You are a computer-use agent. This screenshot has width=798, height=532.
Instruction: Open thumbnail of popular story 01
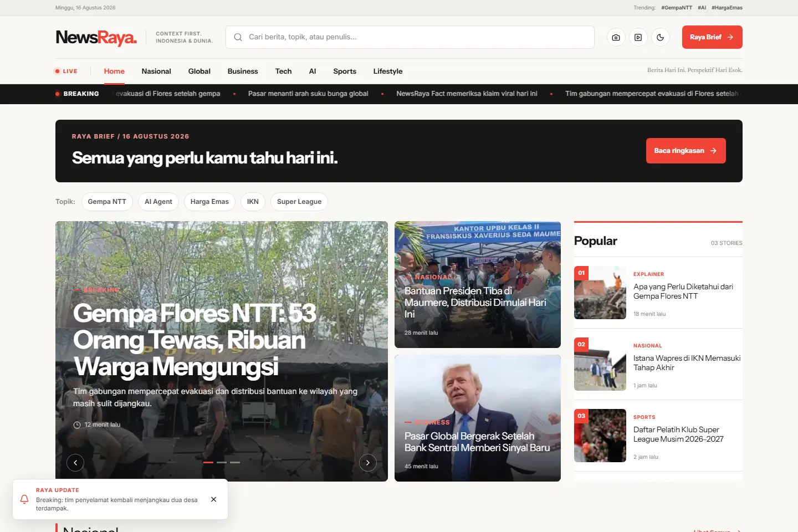600,293
